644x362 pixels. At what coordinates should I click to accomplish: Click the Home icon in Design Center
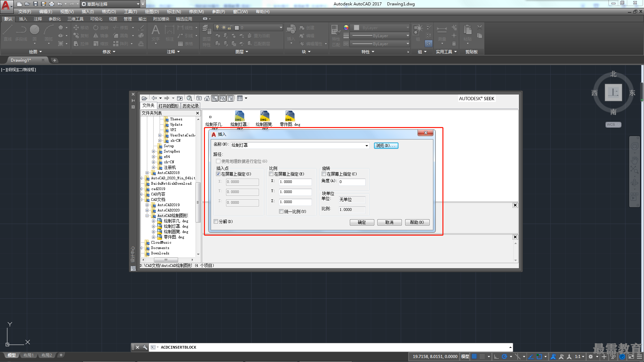207,98
